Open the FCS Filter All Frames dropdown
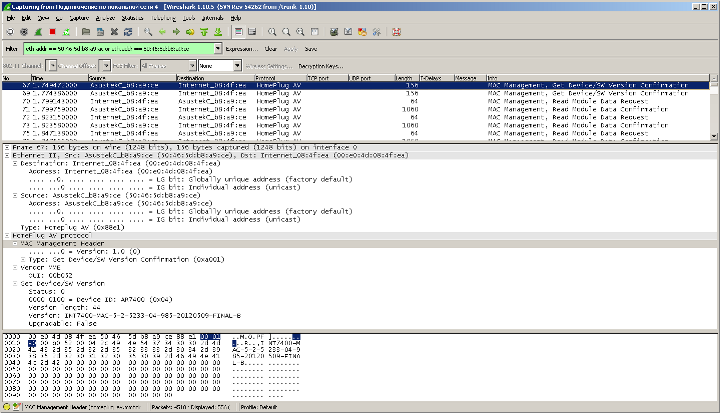 pos(168,66)
